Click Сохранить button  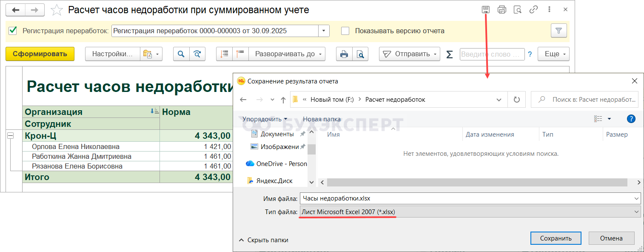click(556, 238)
